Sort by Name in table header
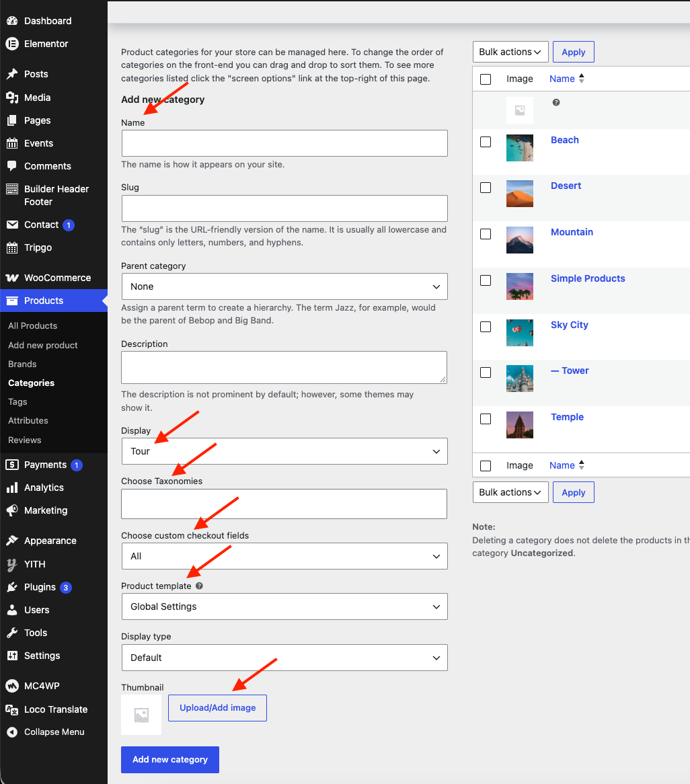 [x=566, y=79]
